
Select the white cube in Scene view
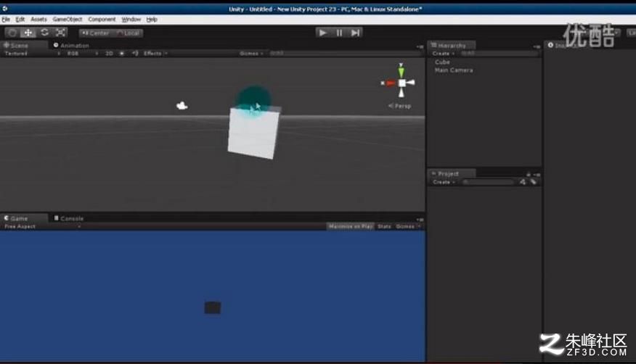point(253,133)
